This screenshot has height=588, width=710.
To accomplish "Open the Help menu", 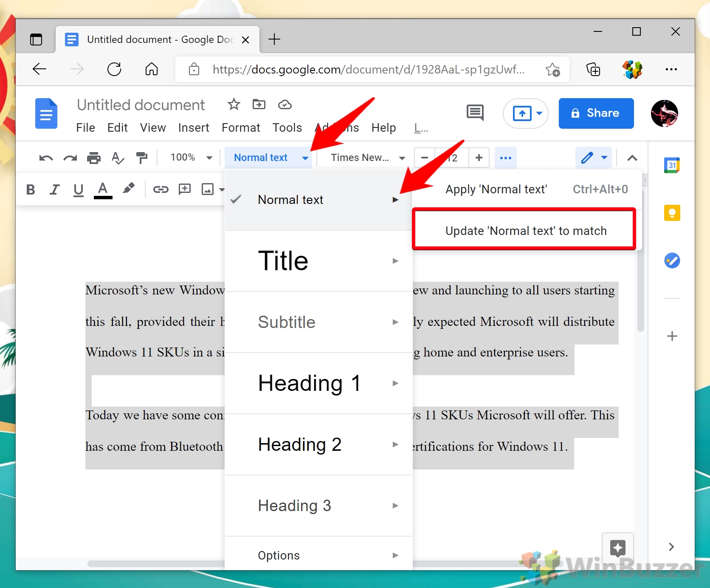I will (383, 127).
